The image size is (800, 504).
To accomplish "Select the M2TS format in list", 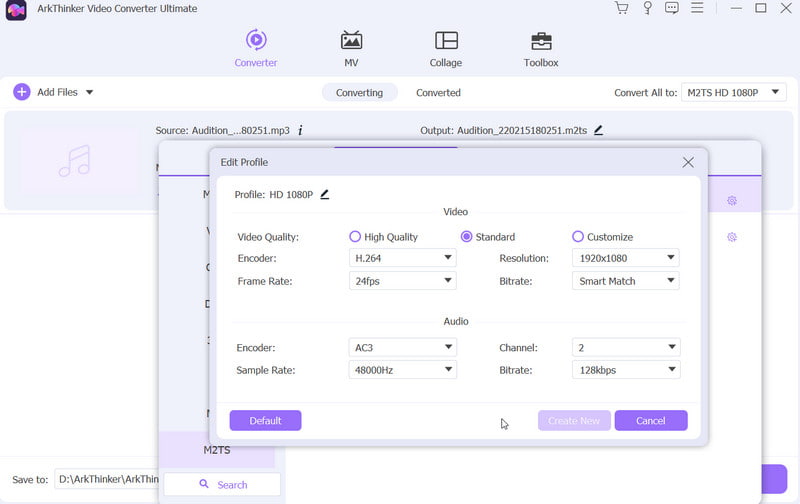I will click(217, 450).
